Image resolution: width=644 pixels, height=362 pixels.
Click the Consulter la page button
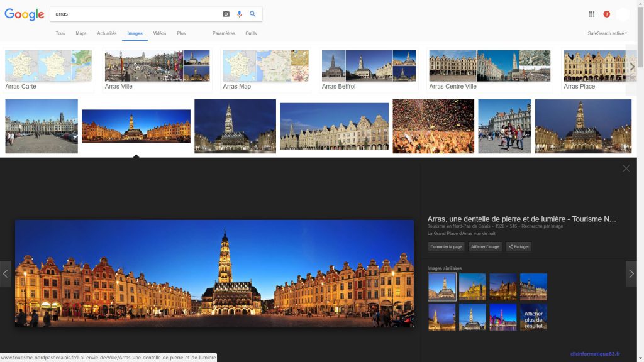point(446,246)
